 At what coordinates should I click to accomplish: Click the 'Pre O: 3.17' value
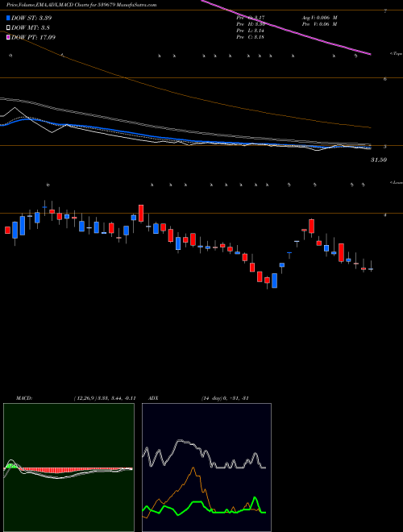[251, 17]
